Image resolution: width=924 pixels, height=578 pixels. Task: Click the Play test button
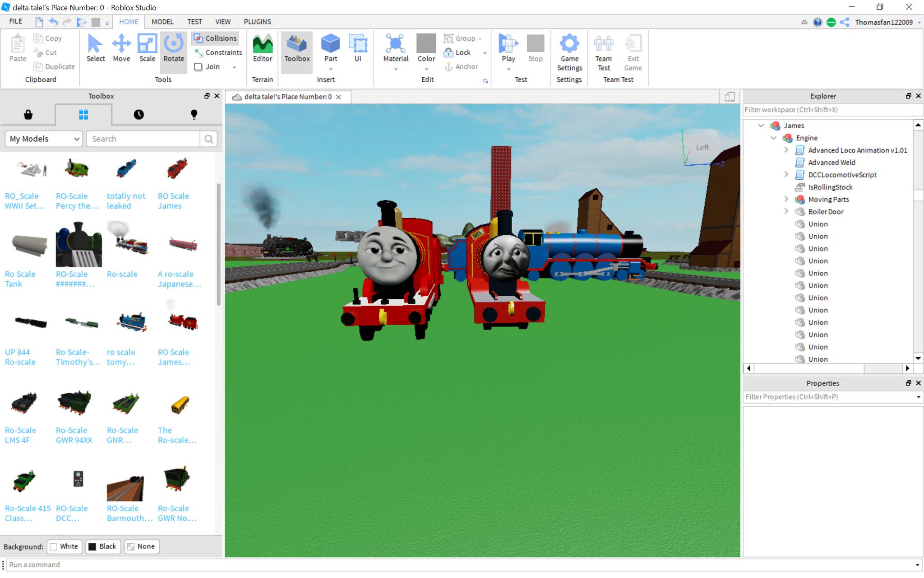coord(508,44)
